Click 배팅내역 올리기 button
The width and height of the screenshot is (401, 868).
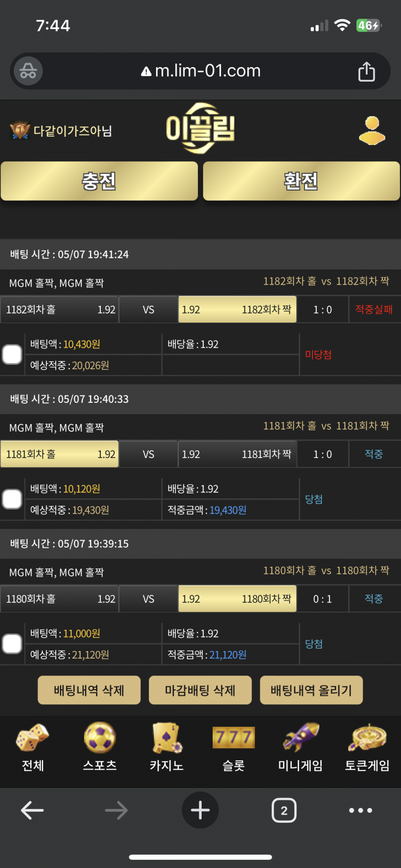tap(311, 690)
